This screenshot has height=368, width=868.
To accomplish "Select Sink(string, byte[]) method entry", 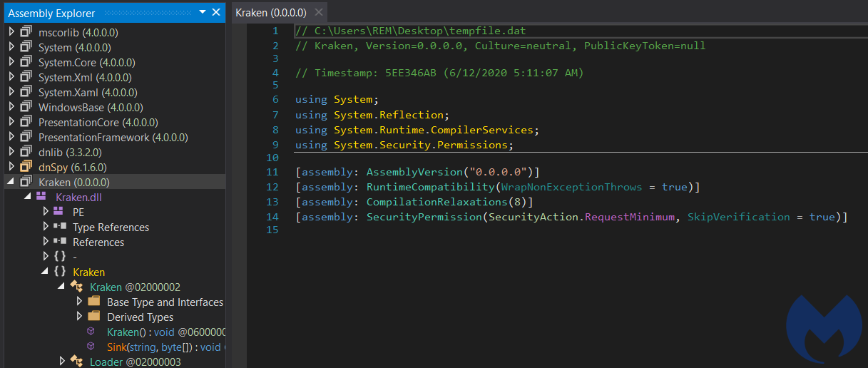I will pyautogui.click(x=166, y=347).
